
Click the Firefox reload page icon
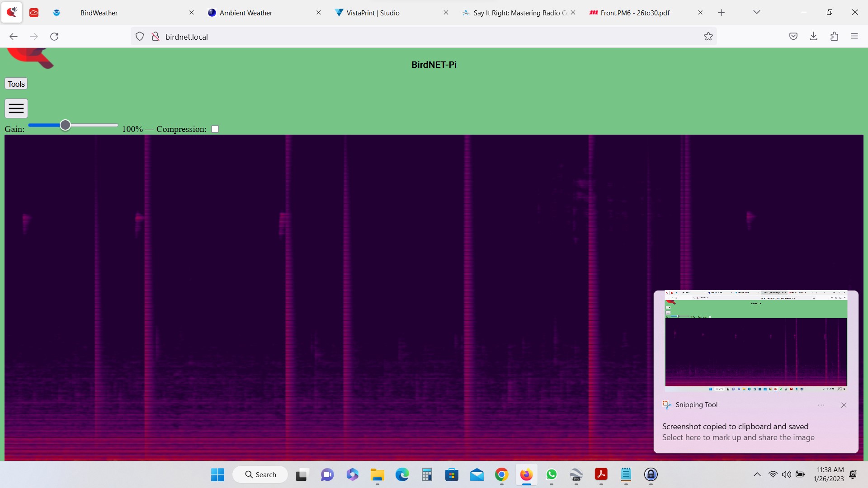(x=54, y=37)
